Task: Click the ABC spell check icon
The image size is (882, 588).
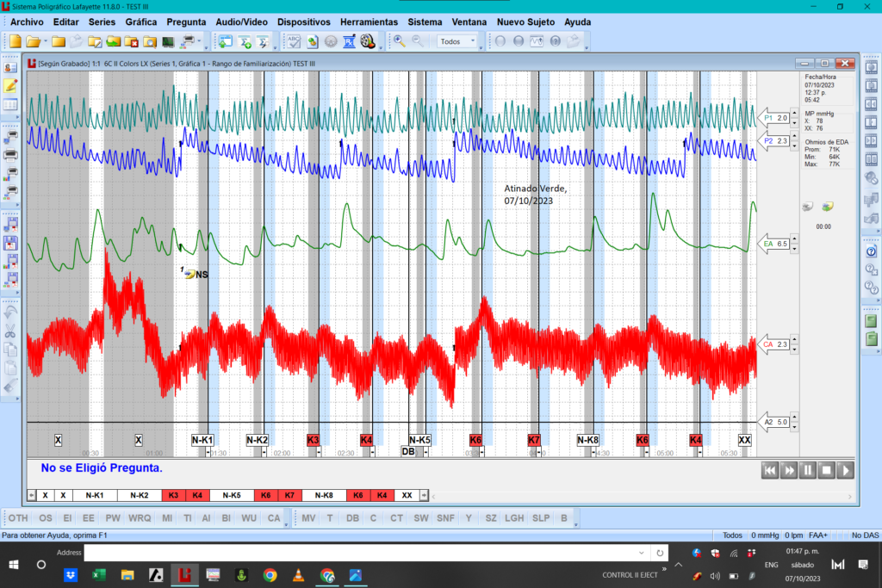Action: (294, 41)
